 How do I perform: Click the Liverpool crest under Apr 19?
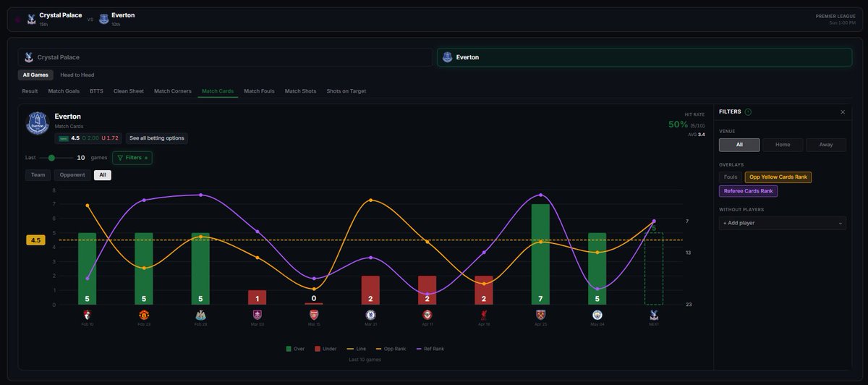484,315
